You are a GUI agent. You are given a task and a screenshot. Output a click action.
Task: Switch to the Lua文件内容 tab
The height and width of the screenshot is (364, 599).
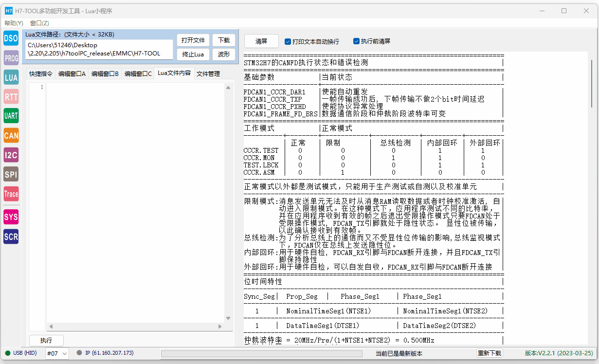pos(174,73)
